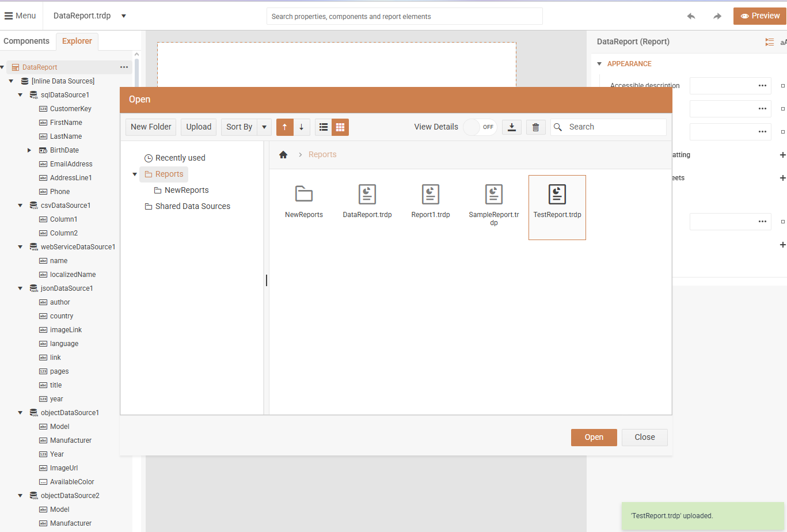Switch to grid view layout
The image size is (787, 532).
(340, 127)
